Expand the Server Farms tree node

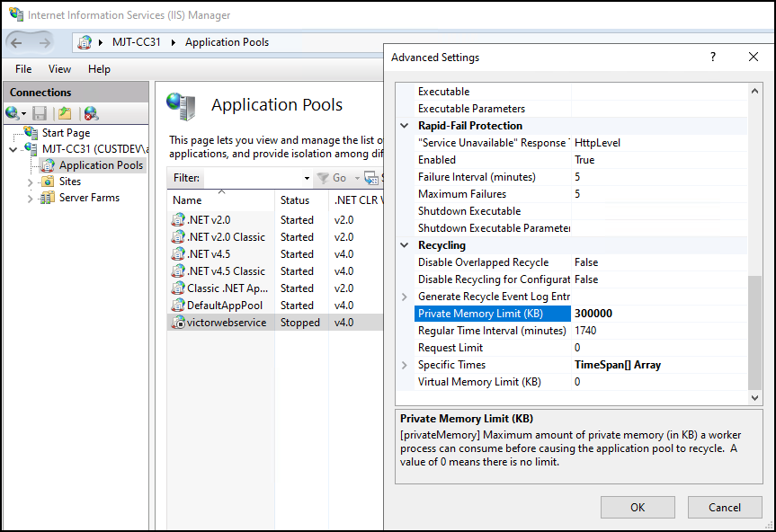29,198
